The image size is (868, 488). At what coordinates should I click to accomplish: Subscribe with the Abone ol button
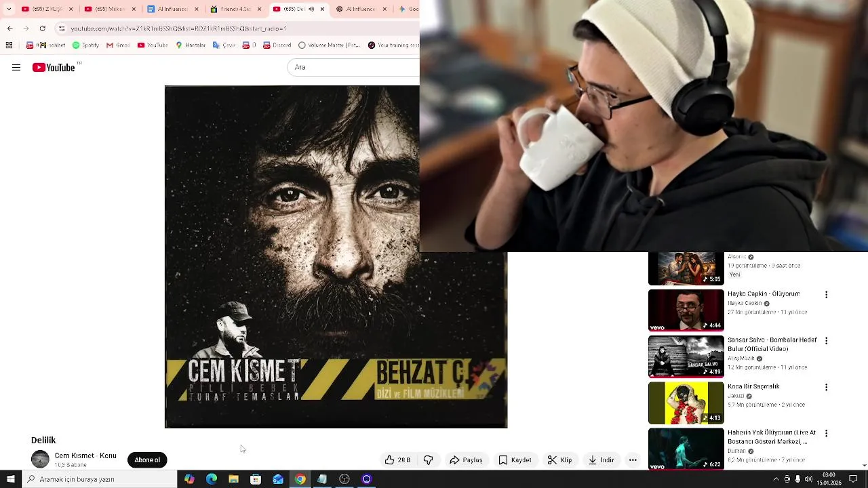147,460
